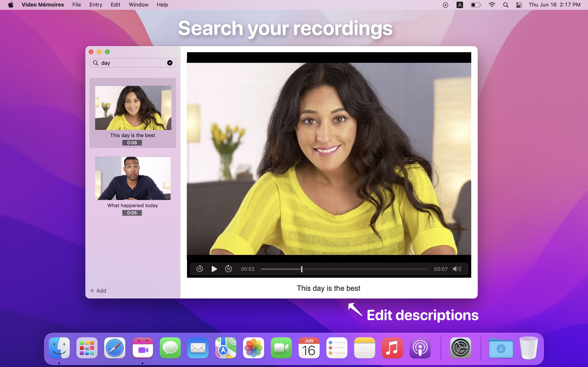This screenshot has width=588, height=367.
Task: Skip forward 15 seconds in the video
Action: (228, 269)
